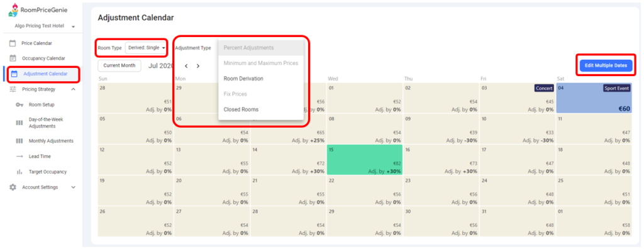Expand the Account Settings section

(x=74, y=187)
